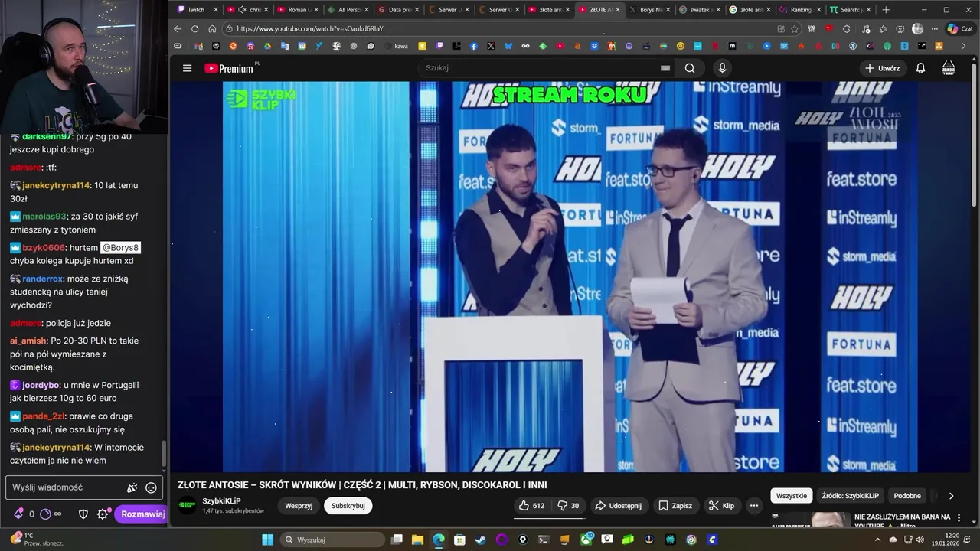The image size is (980, 551).
Task: Select the Podobne filter chip
Action: click(907, 496)
